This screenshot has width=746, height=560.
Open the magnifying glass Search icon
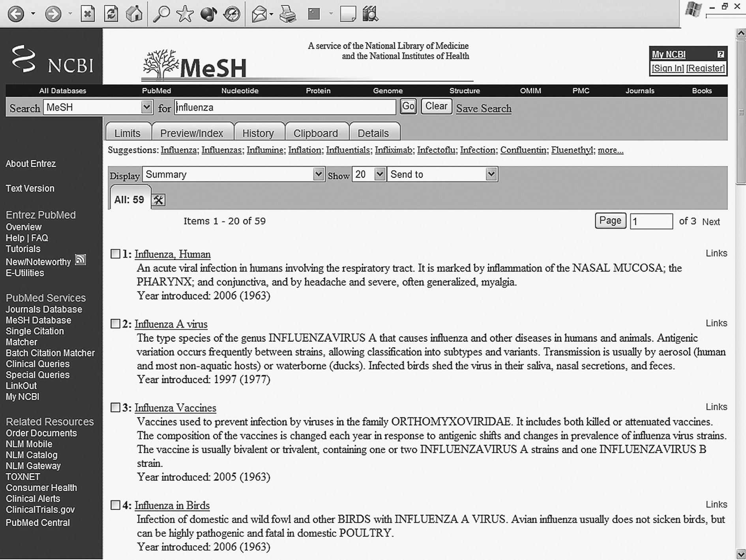(x=161, y=14)
